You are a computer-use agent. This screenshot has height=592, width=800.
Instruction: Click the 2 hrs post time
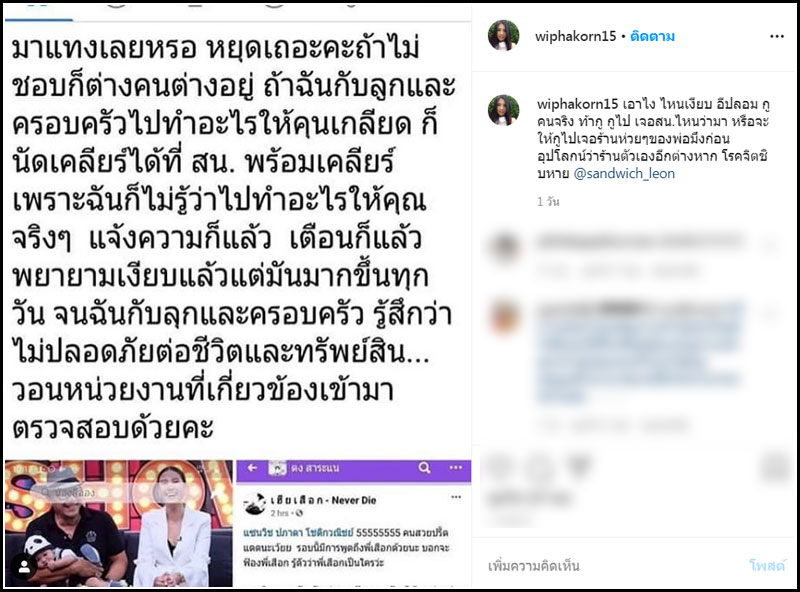point(280,513)
